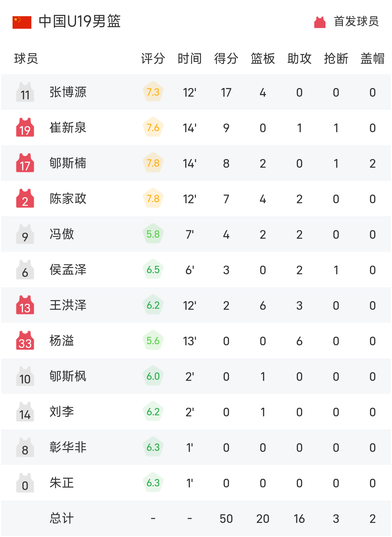The height and width of the screenshot is (537, 392).
Task: Open player 陈家政's name link
Action: [x=68, y=199]
